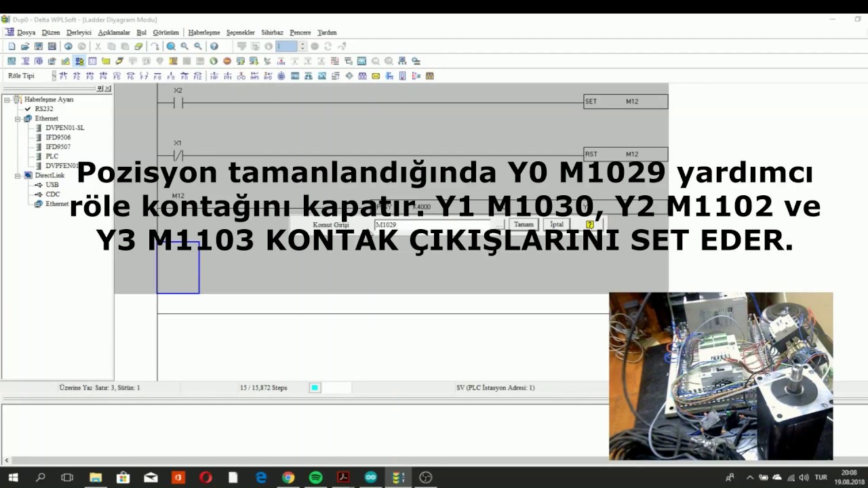Screen dimensions: 868x488
Task: Collapse the Haberleşme Ayarı tree root
Action: (7, 100)
